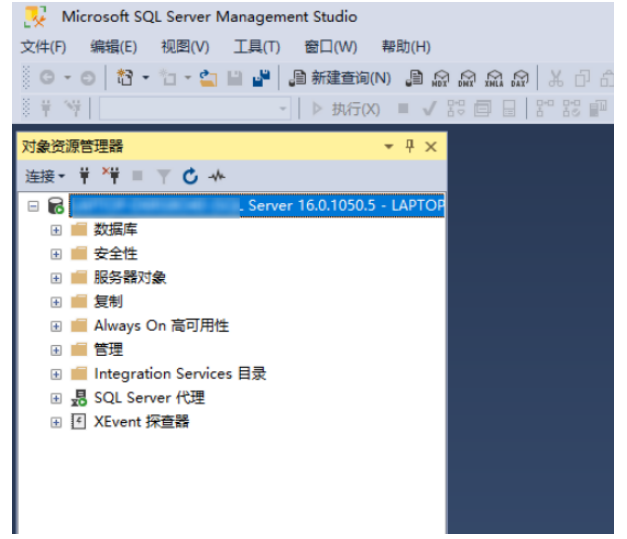Click the activity monitor pulse icon
This screenshot has height=539, width=627.
[217, 176]
